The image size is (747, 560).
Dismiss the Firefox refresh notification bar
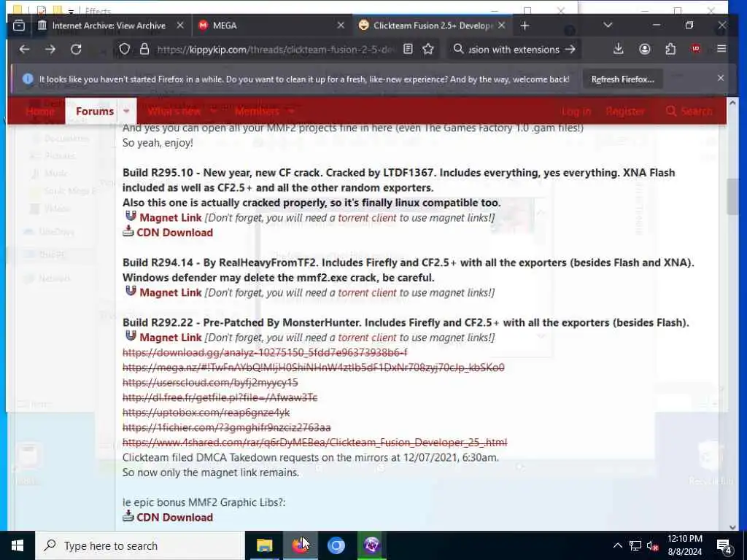720,78
